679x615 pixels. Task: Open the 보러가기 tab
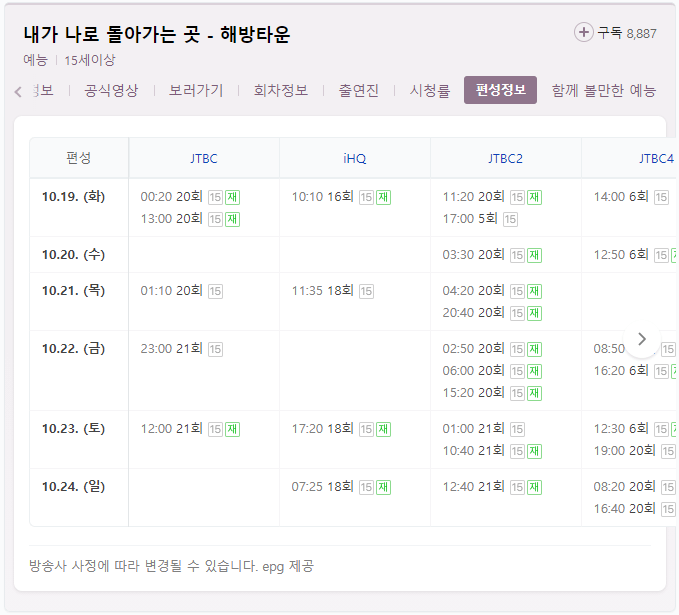point(196,90)
